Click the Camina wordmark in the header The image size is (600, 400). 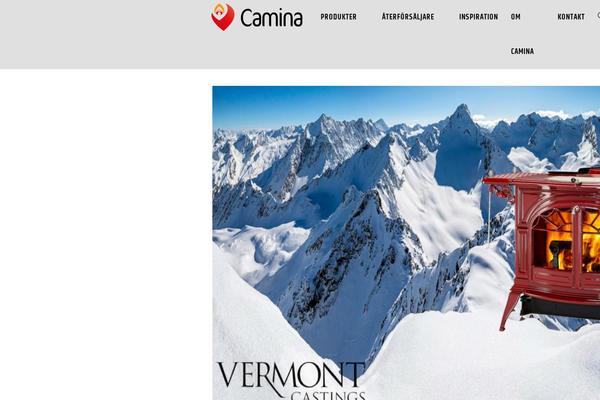pos(272,17)
